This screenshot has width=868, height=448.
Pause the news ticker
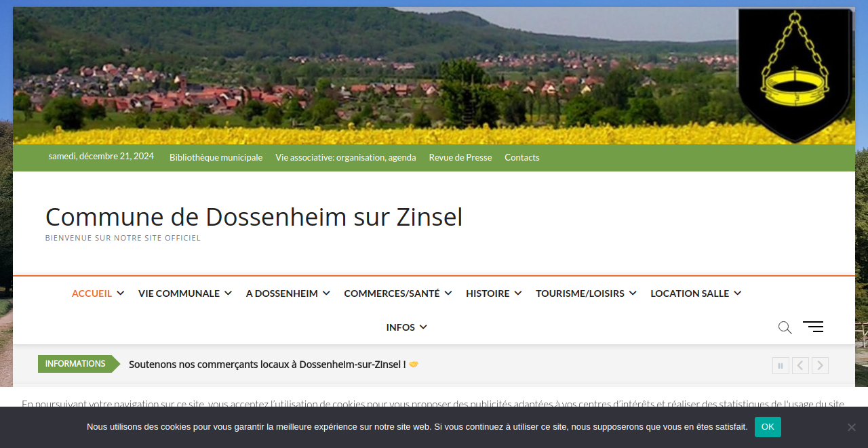click(781, 366)
